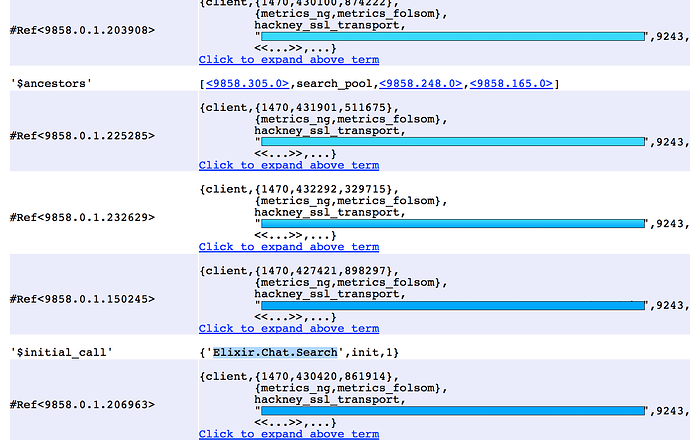Open process link <9858.248.0>
Viewport: 690px width, 441px height.
pos(421,84)
